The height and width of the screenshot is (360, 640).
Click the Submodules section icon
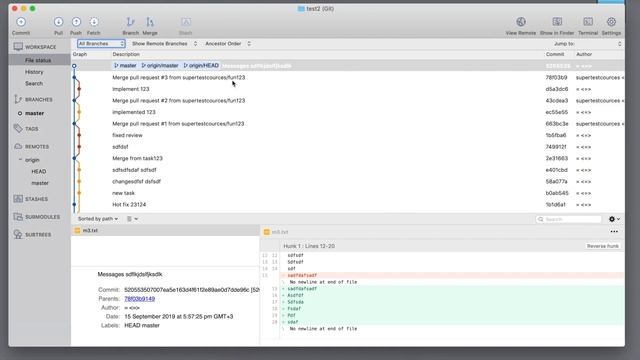pos(18,216)
